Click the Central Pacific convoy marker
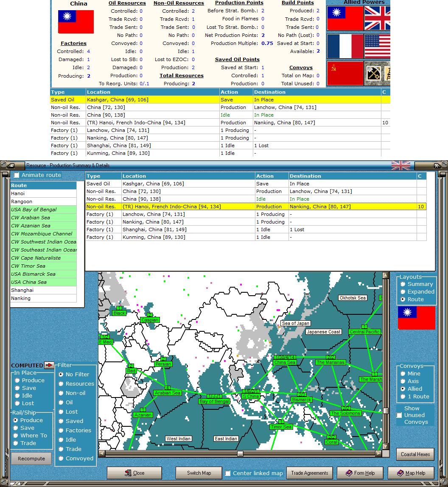448x487 pixels. [x=364, y=332]
